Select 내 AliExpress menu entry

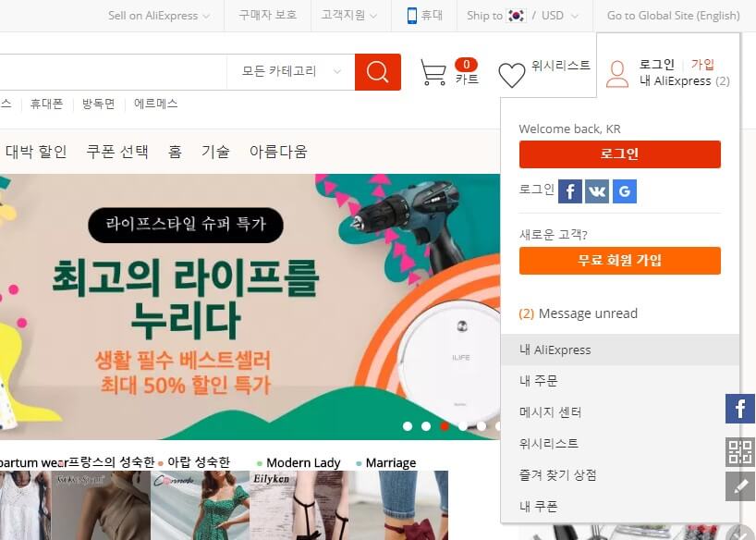[x=619, y=350]
